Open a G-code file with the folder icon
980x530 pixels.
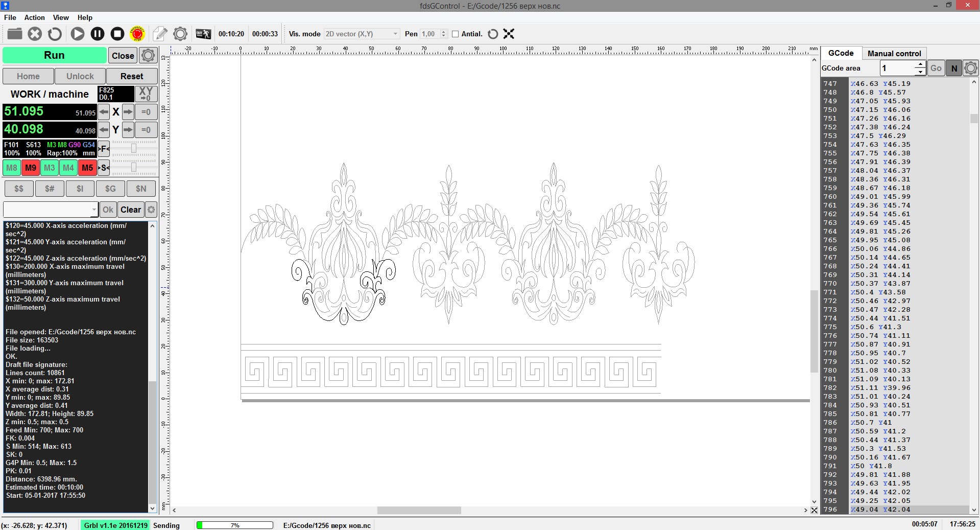click(15, 34)
